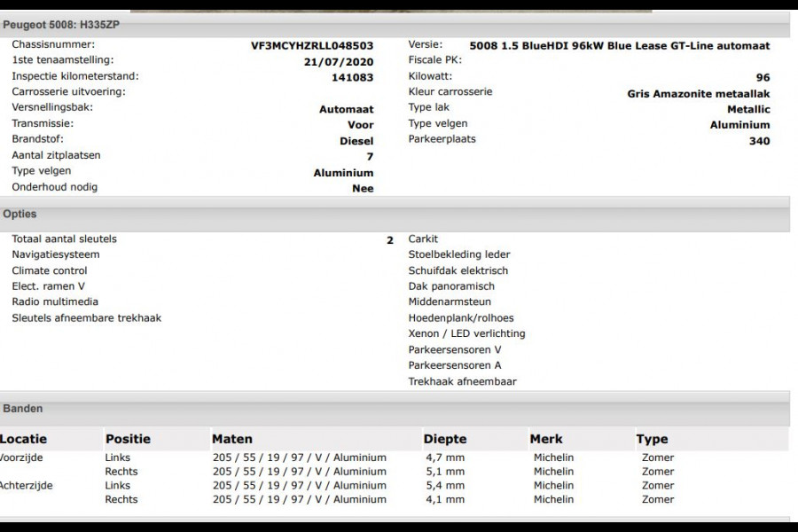Screen dimensions: 798x532
Task: Click the Peugeot 5008: H335ZP section header
Action: click(61, 25)
